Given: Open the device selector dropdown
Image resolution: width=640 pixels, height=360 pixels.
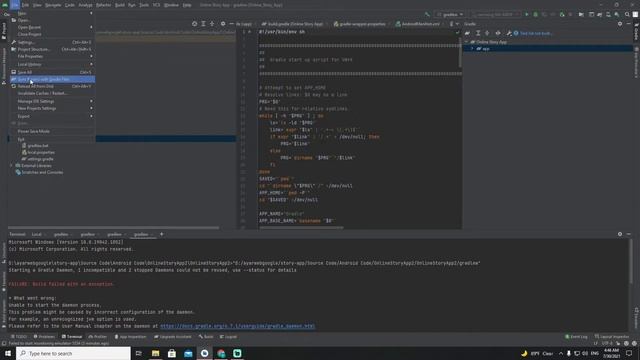Looking at the screenshot, I should (495, 14).
